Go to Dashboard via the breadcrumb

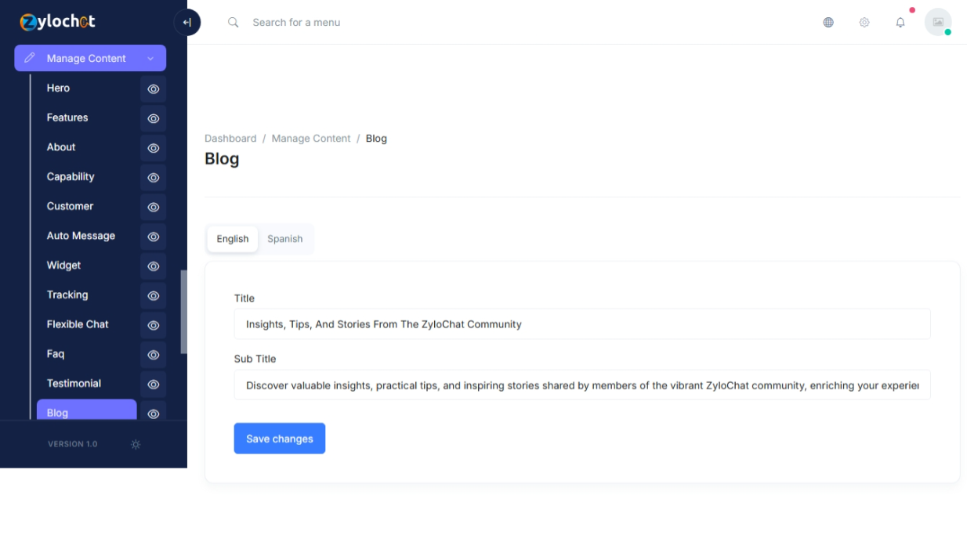point(230,139)
